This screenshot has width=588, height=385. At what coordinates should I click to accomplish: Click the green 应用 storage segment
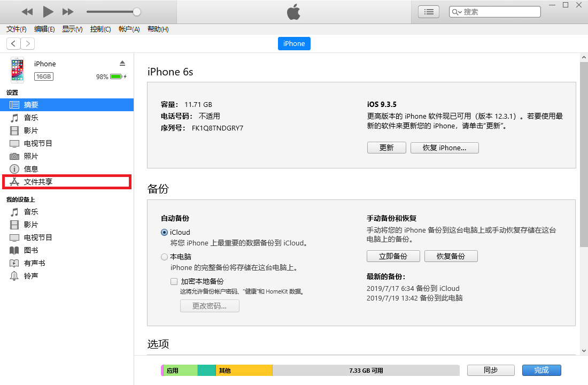(x=180, y=371)
